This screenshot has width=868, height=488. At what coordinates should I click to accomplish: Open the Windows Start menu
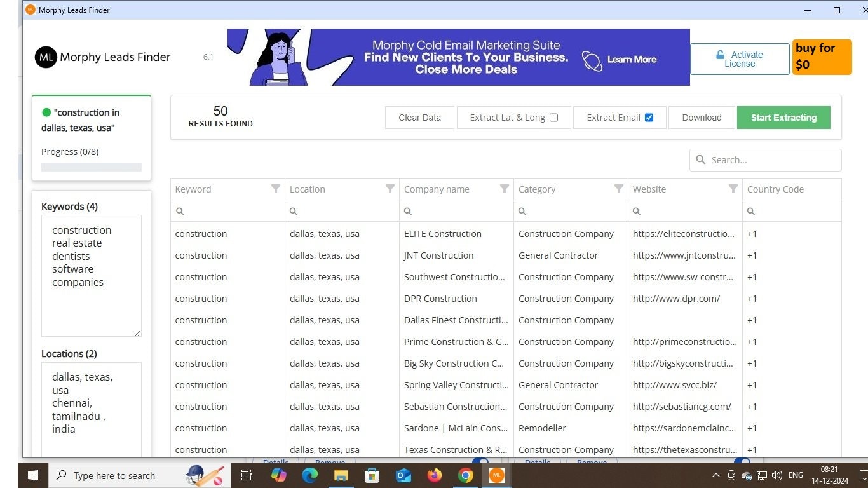tap(33, 475)
